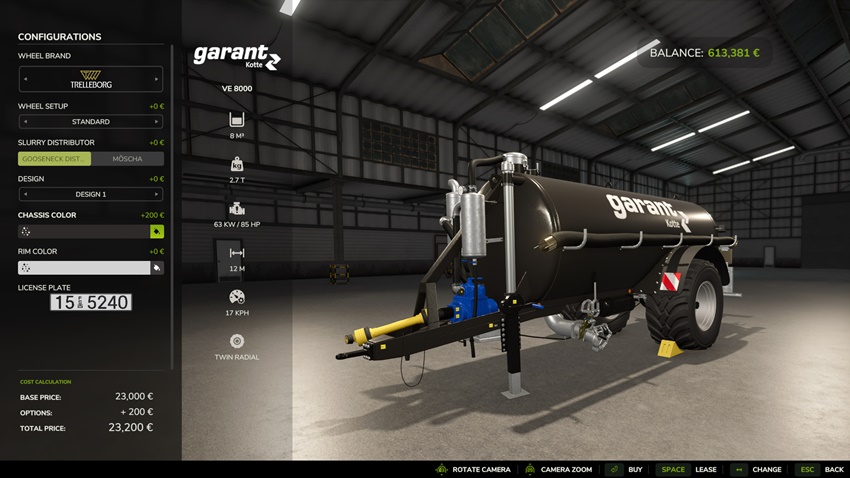Edit the license plate 15 5240

[x=91, y=302]
